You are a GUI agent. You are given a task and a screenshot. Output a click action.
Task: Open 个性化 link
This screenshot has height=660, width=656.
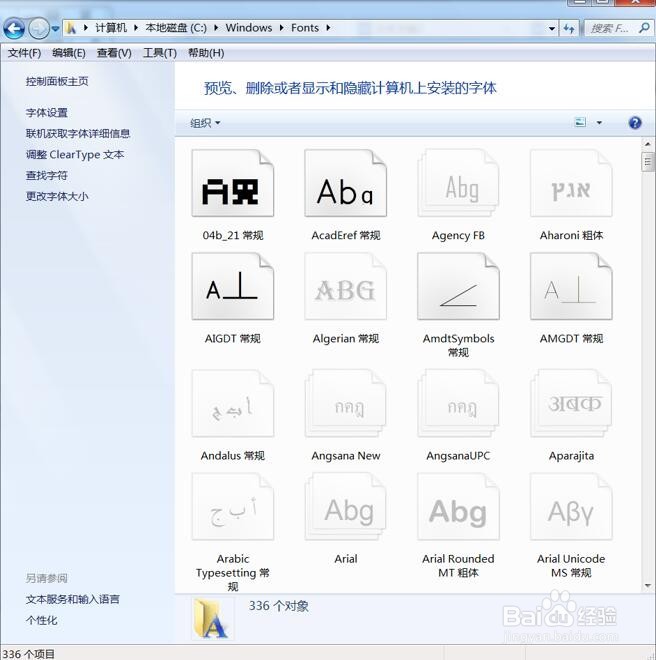[x=41, y=620]
